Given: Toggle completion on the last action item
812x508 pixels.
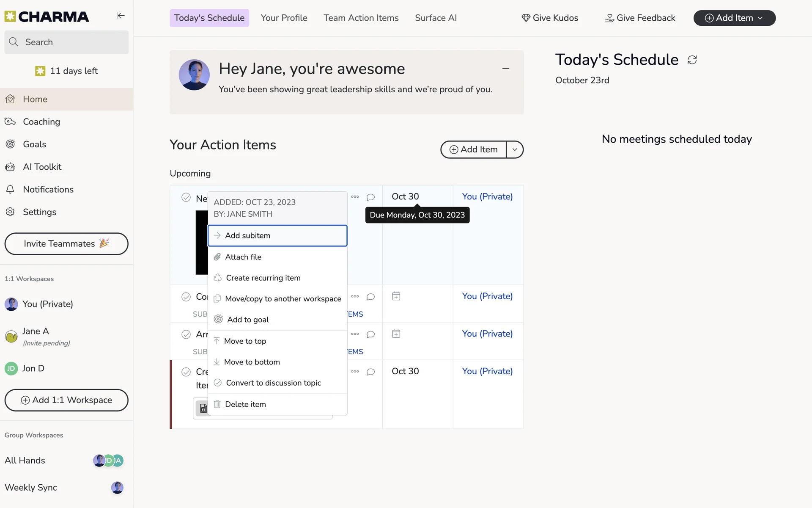Looking at the screenshot, I should click(186, 372).
